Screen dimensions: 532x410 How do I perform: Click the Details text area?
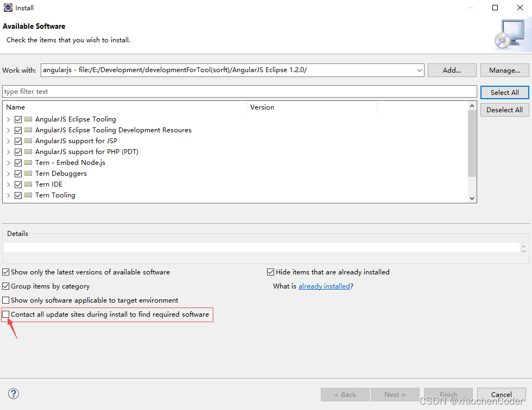[x=261, y=248]
